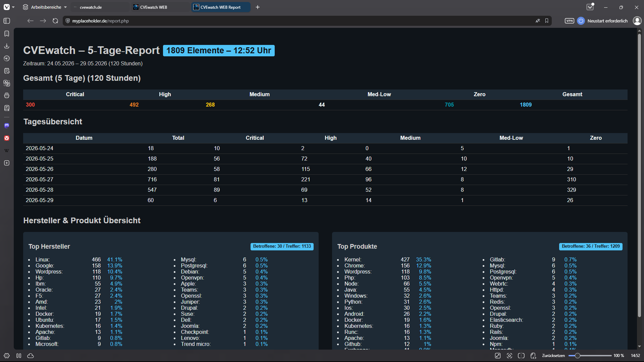644x362 pixels.
Task: Click the Datum column header
Action: pyautogui.click(x=84, y=138)
